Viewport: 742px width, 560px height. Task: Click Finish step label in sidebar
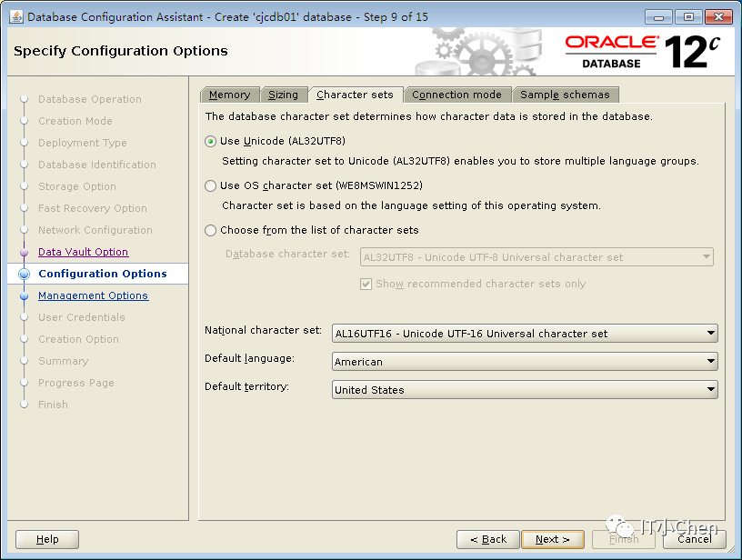coord(53,405)
